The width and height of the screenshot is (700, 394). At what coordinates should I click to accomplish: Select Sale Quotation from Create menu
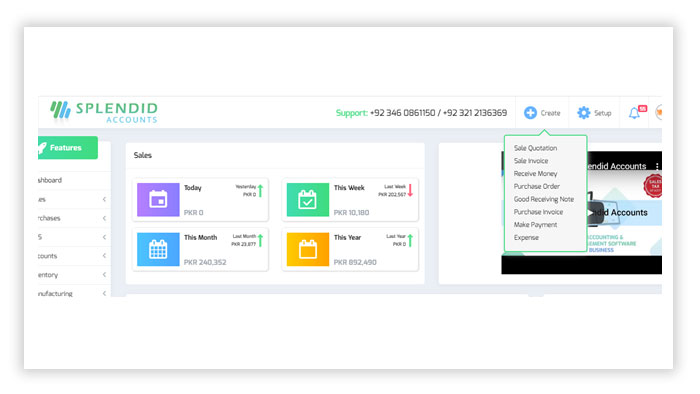(x=535, y=148)
